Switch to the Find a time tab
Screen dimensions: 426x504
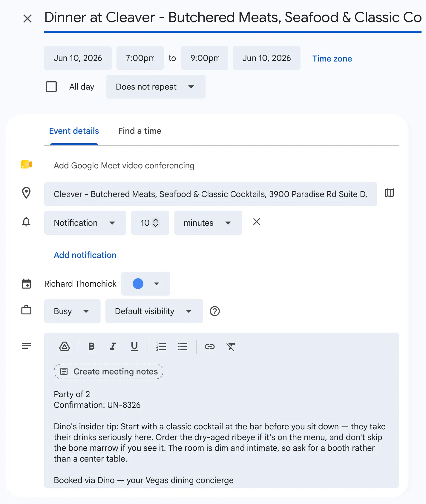click(x=140, y=131)
